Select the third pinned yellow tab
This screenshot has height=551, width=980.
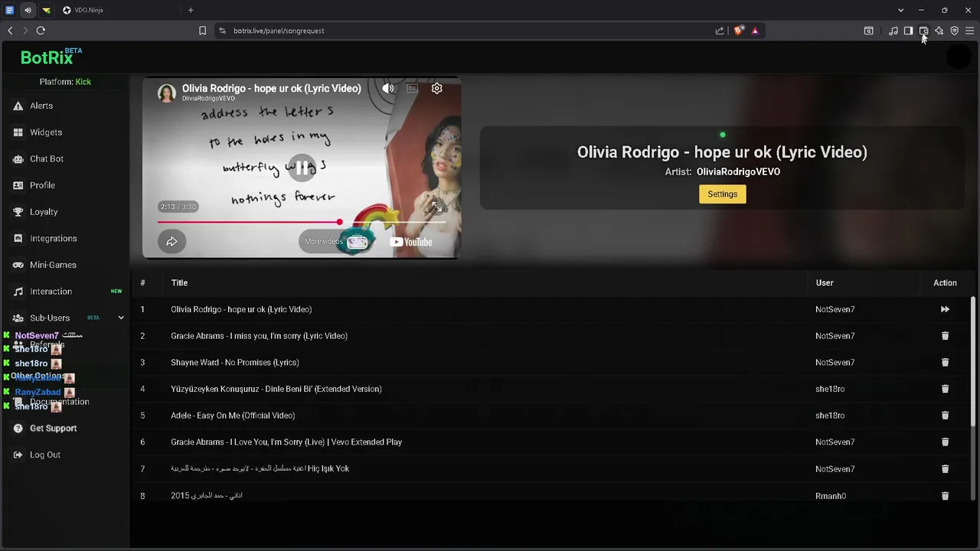[x=46, y=10]
